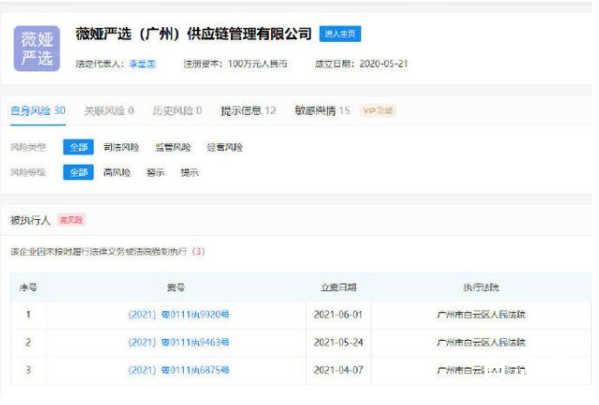Click the enforcement count (3) text
599x405 pixels.
pyautogui.click(x=199, y=252)
